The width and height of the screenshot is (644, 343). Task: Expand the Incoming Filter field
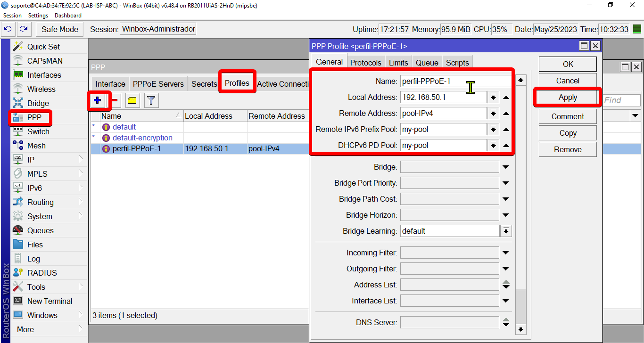pyautogui.click(x=506, y=253)
